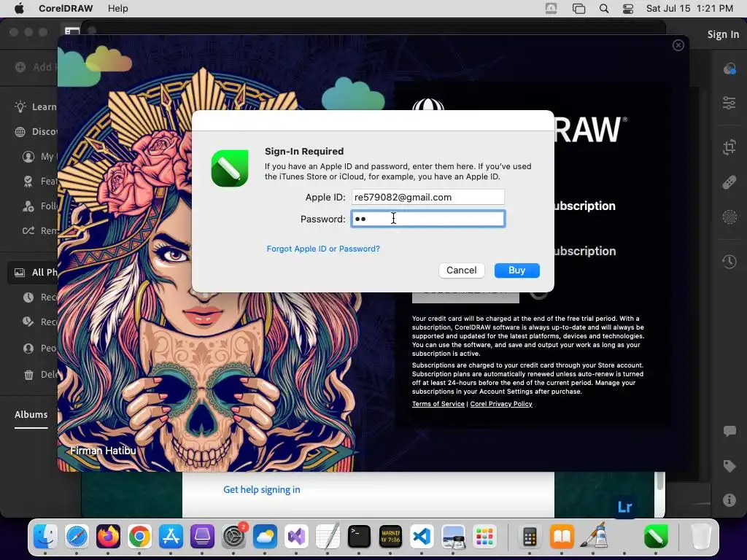
Task: Open Spotlight search in the menu bar
Action: point(603,9)
